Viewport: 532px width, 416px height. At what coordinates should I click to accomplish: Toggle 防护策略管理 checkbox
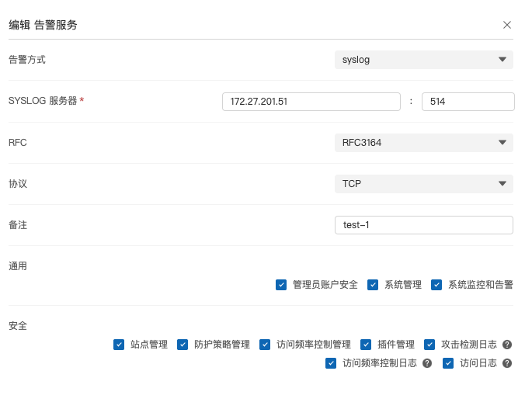[183, 345]
